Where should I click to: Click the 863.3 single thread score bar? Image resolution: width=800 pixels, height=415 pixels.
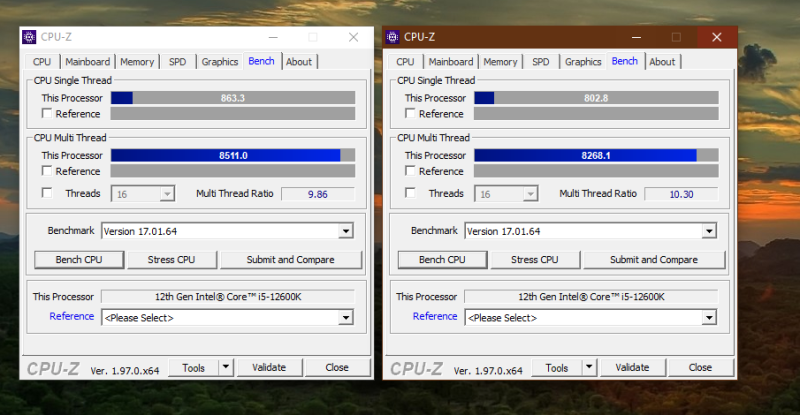point(233,97)
